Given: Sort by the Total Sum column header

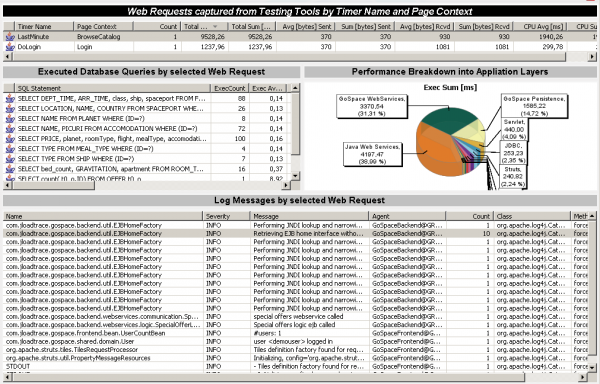Looking at the screenshot, I should 253,26.
